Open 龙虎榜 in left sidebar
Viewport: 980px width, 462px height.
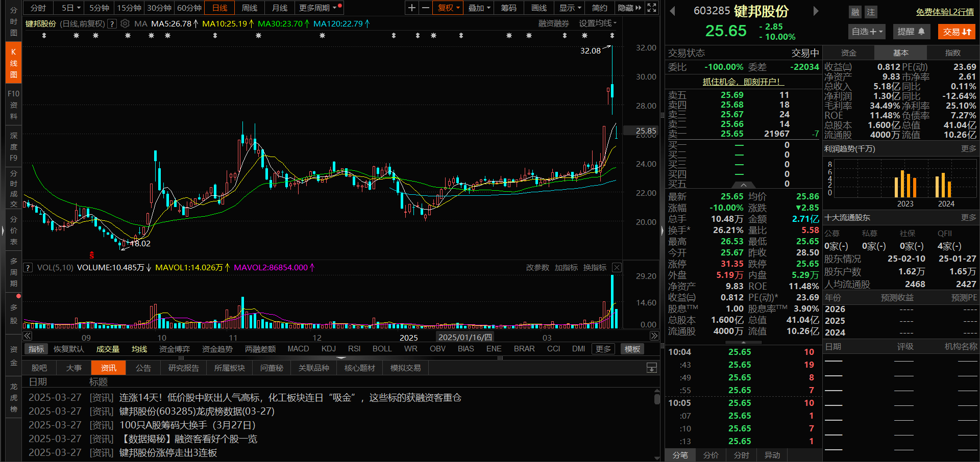pyautogui.click(x=14, y=398)
